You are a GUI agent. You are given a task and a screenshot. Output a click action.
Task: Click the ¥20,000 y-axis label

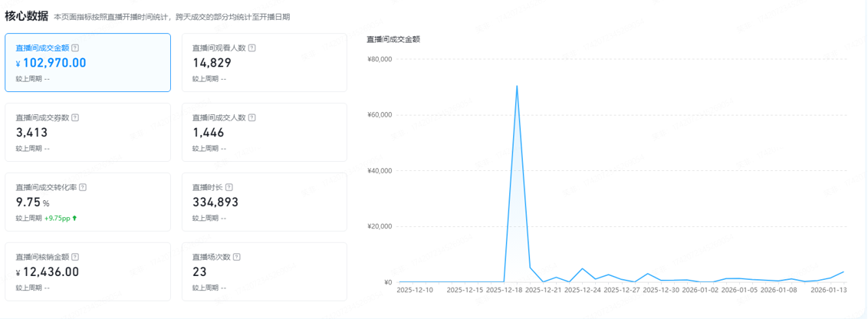(380, 226)
